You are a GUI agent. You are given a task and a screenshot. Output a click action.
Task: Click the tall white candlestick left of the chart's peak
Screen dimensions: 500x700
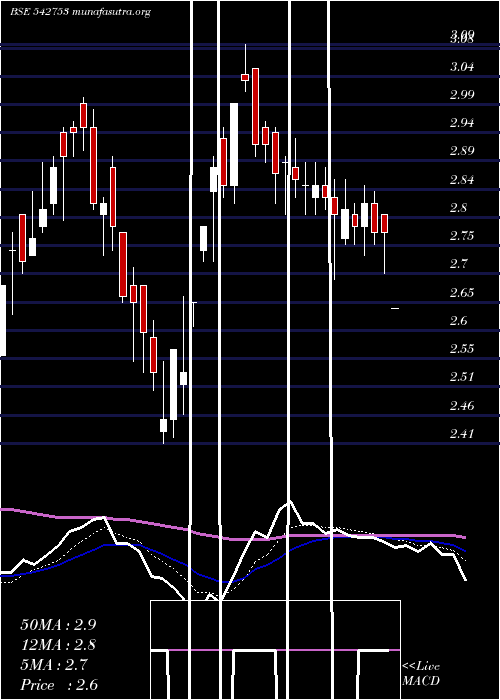pyautogui.click(x=234, y=144)
